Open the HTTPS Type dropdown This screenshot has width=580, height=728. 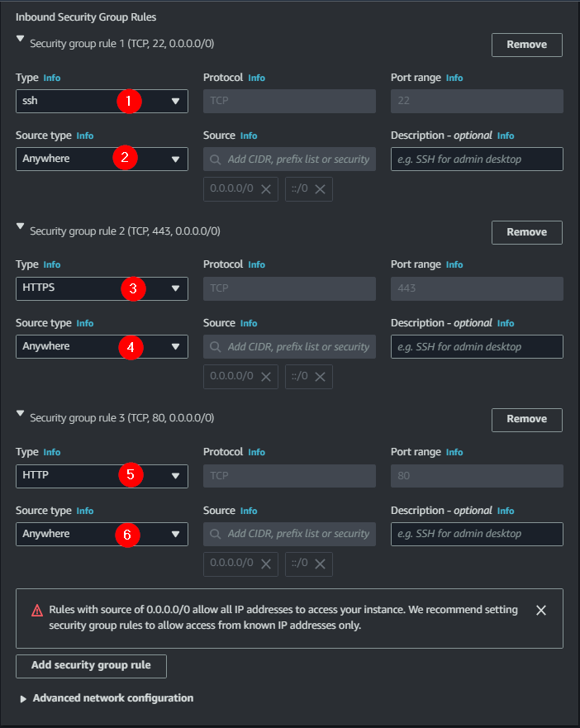pyautogui.click(x=102, y=288)
